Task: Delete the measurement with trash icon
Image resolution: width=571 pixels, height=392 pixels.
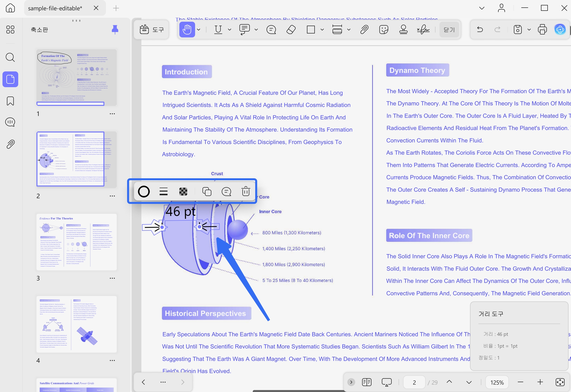Action: (246, 191)
